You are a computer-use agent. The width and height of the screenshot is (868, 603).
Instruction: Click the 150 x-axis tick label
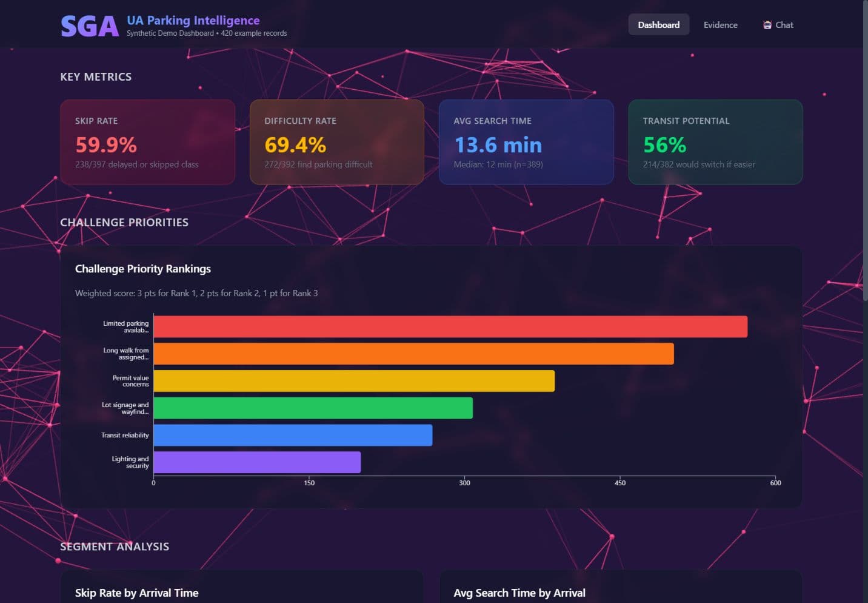click(x=309, y=483)
